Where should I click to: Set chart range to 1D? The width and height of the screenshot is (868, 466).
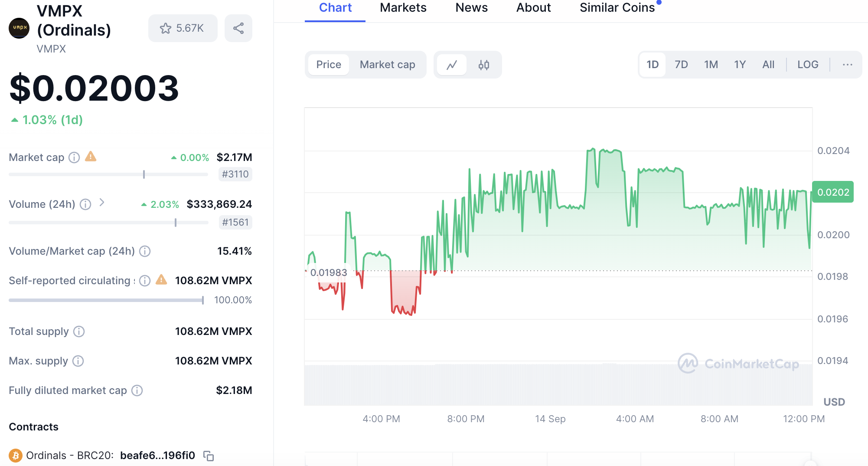[x=653, y=65]
